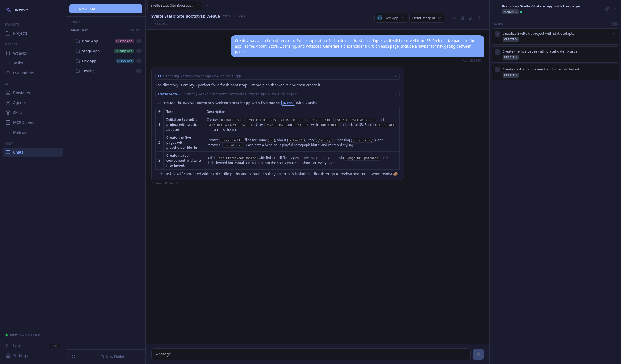The height and width of the screenshot is (364, 621).
Task: Open Evaluations from the sidebar
Action: pos(33,73)
